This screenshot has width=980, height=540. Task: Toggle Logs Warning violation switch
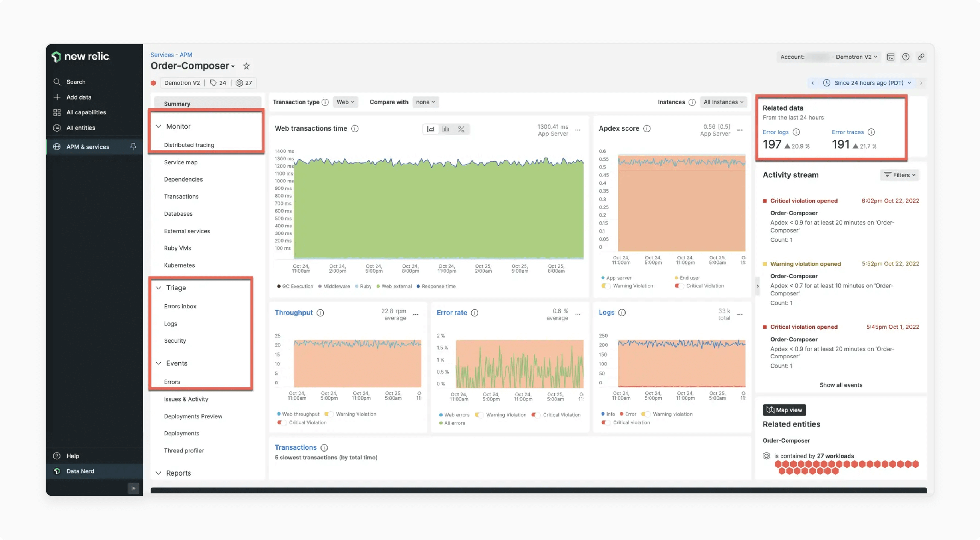tap(646, 414)
